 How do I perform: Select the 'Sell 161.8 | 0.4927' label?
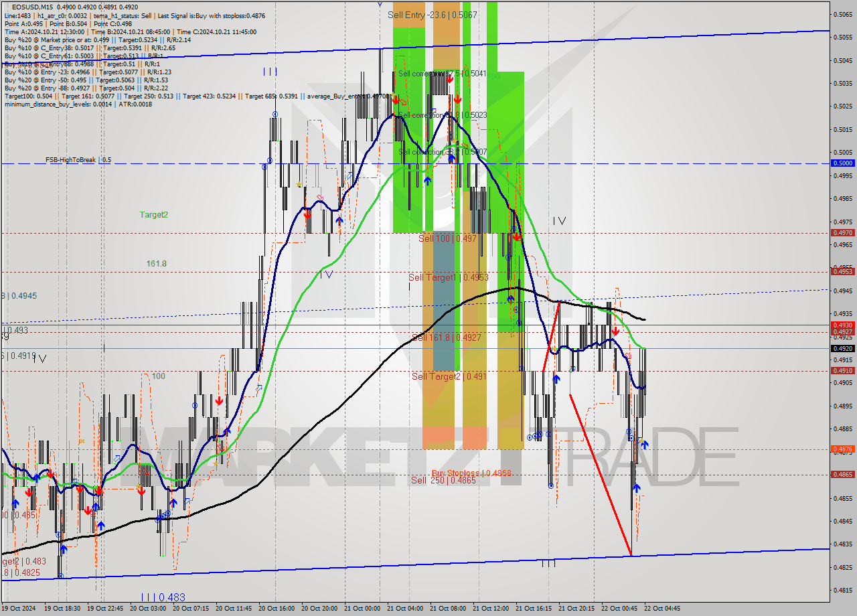pos(447,337)
